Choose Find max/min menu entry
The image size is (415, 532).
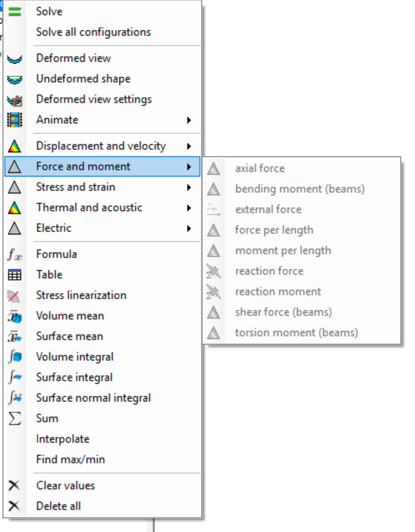[x=70, y=459]
